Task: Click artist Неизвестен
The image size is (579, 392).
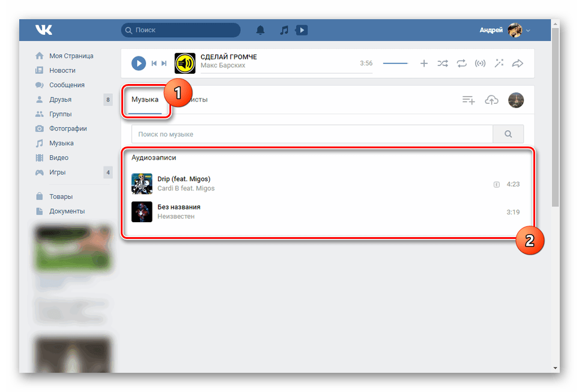Action: pyautogui.click(x=176, y=216)
